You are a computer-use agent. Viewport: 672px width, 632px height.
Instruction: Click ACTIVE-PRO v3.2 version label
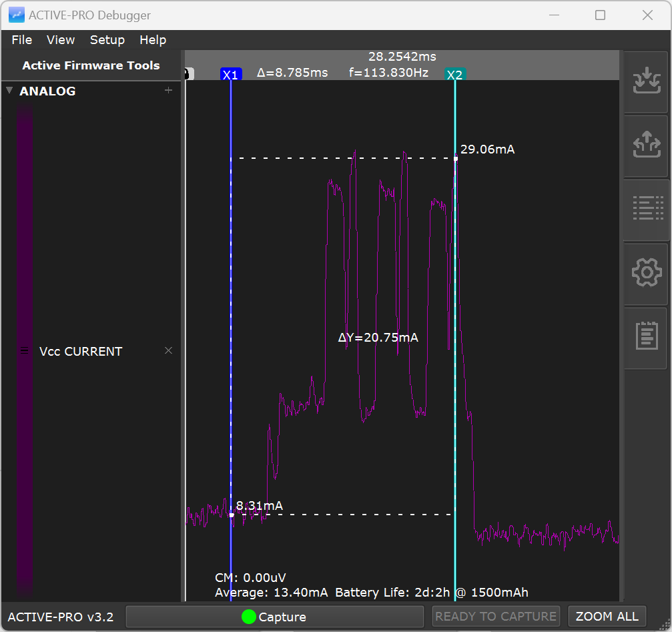(61, 617)
